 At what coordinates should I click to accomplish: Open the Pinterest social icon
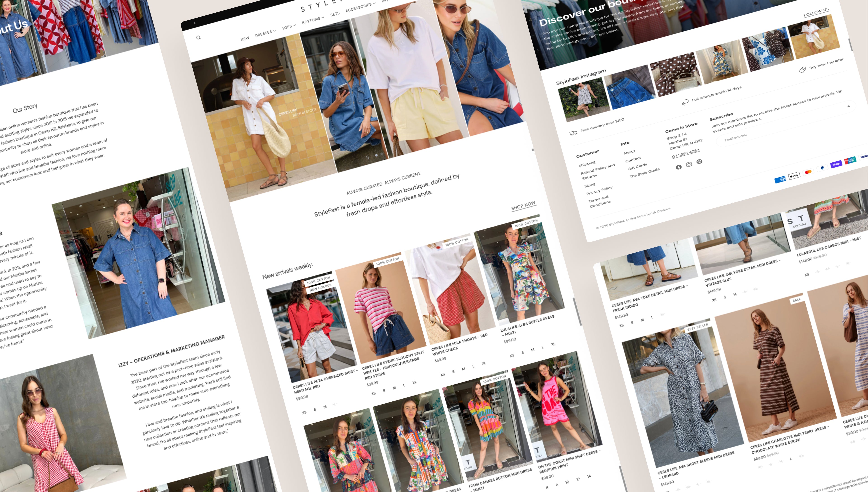[699, 162]
